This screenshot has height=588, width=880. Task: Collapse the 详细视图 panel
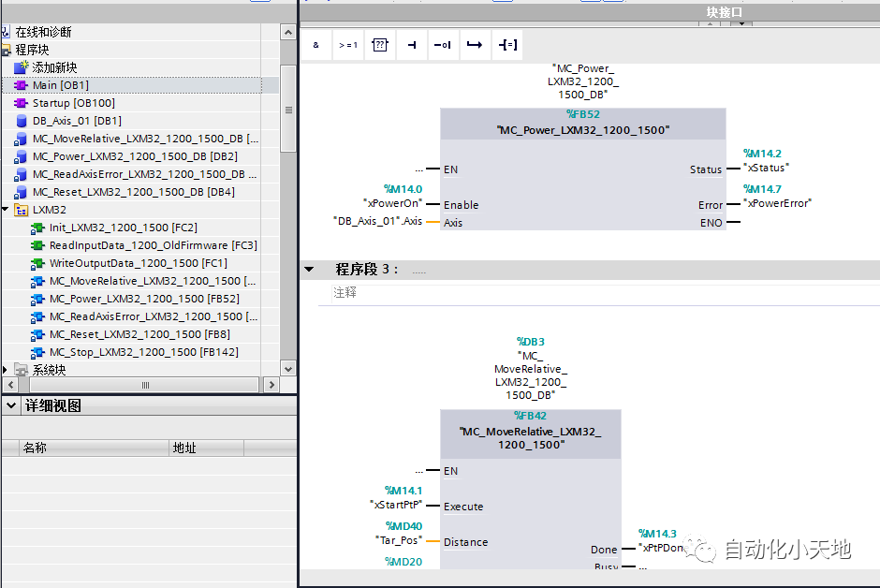coord(11,406)
